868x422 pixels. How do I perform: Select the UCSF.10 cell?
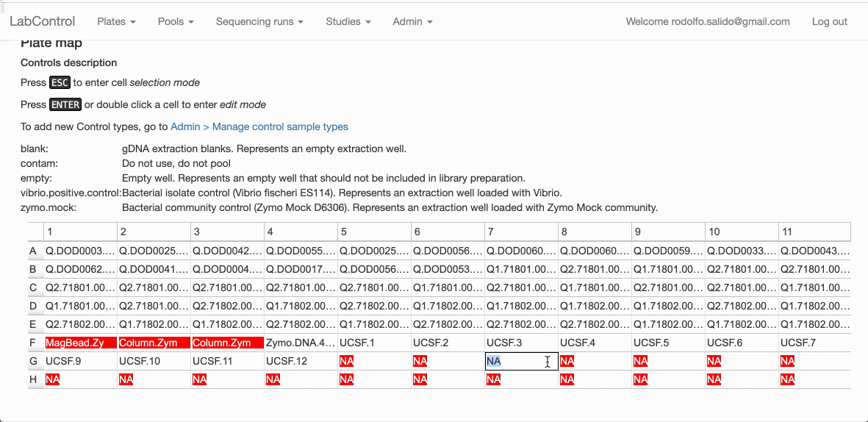pyautogui.click(x=154, y=361)
